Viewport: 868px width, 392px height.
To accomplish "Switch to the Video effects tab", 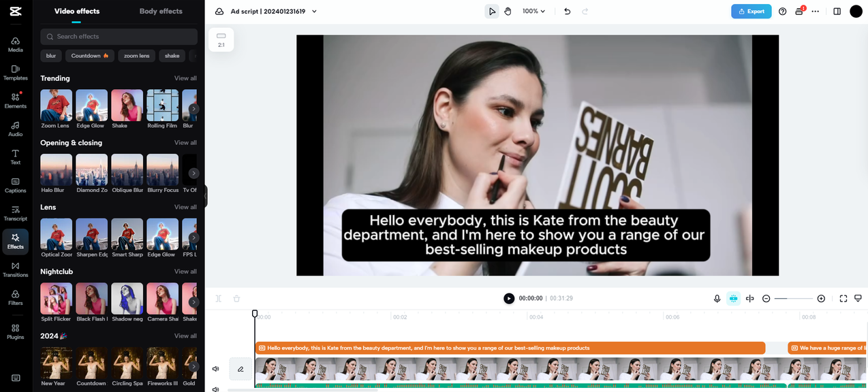I will pos(77,11).
